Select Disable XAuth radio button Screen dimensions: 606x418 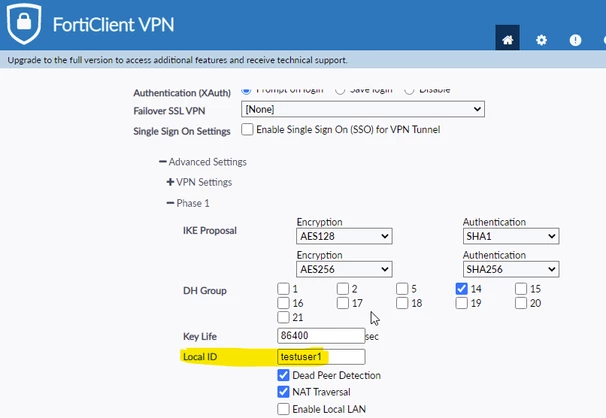coord(409,90)
